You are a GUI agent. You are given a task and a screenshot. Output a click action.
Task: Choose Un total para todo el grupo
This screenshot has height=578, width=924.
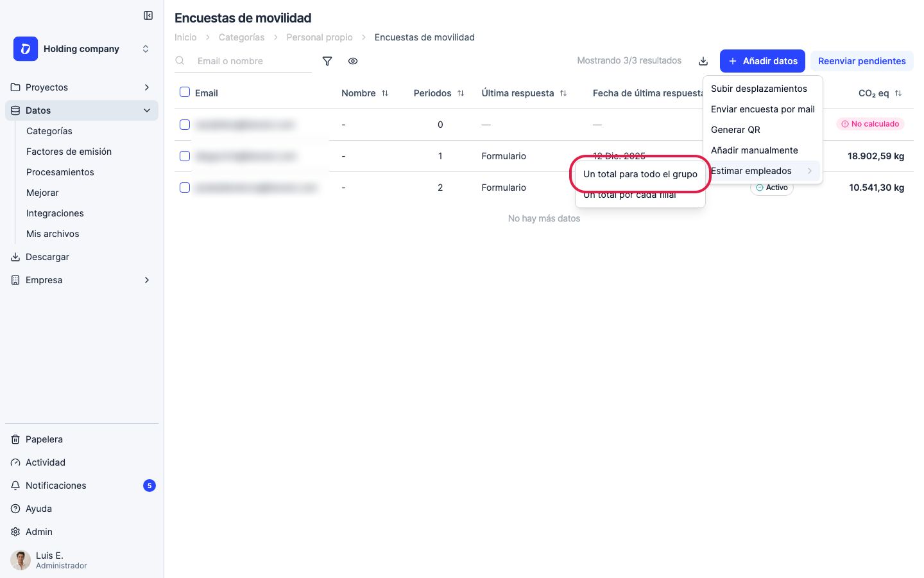[640, 174]
